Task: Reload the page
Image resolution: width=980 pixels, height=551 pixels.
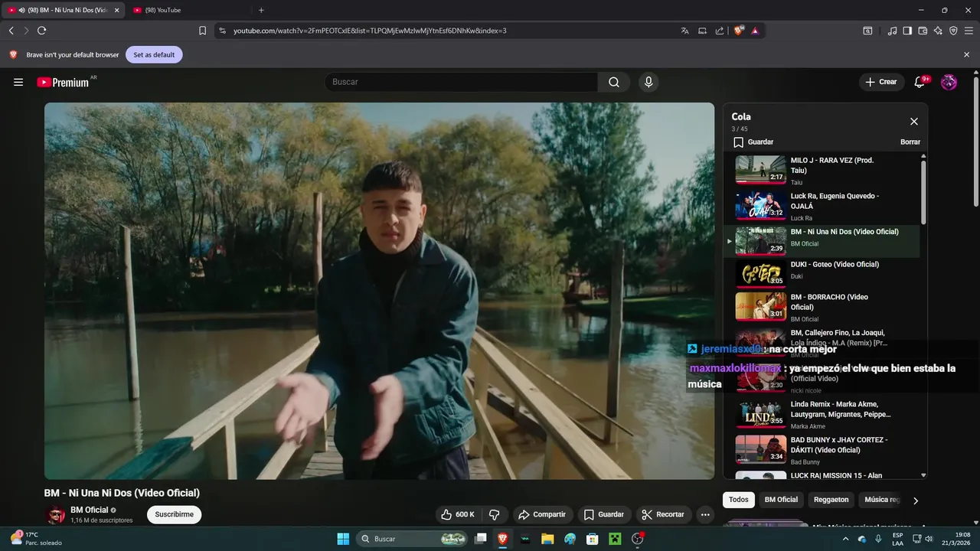Action: [41, 31]
